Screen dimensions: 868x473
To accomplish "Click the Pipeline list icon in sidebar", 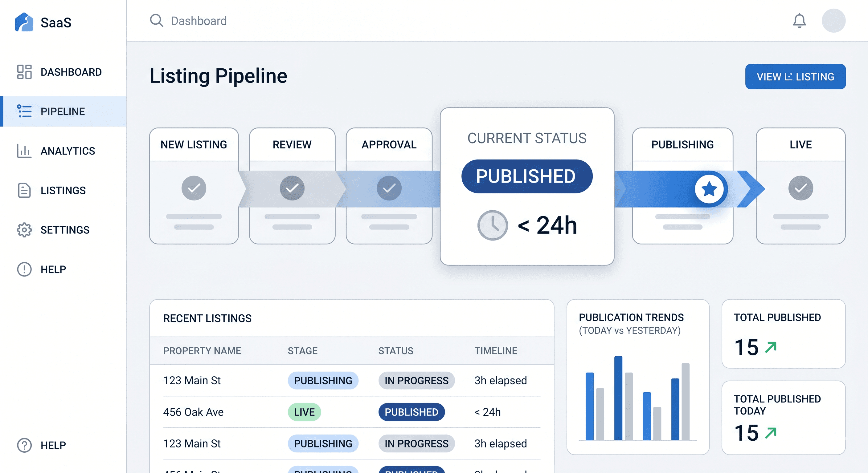I will (24, 111).
